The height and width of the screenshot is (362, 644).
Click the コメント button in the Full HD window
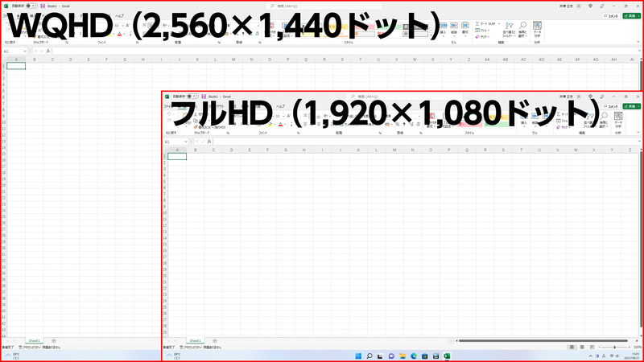[611, 106]
